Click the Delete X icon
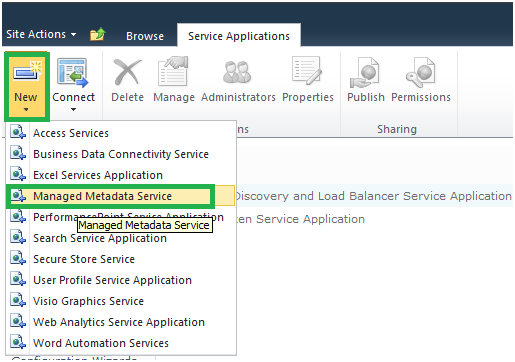Viewport: 515px width, 362px height. click(x=127, y=72)
